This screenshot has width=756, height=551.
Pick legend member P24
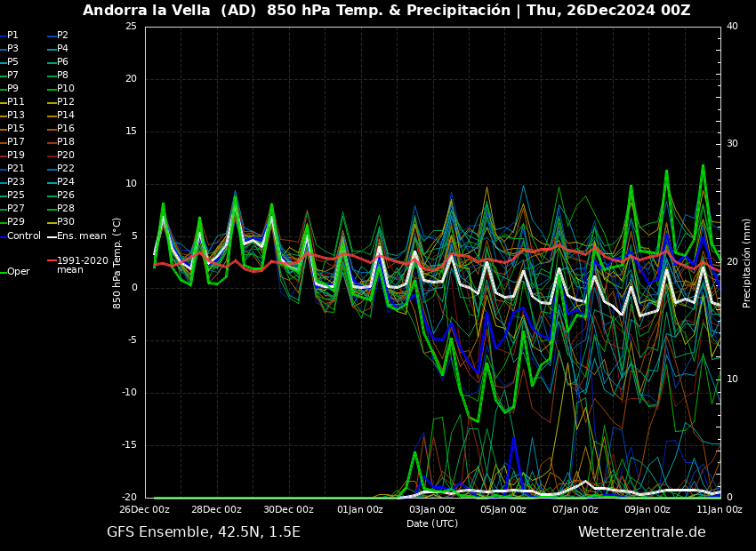point(66,181)
